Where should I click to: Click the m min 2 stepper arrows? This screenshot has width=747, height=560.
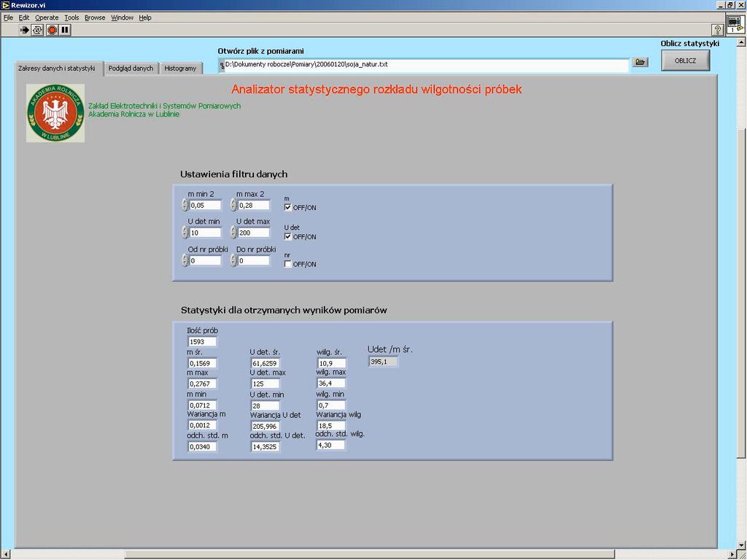click(x=185, y=205)
